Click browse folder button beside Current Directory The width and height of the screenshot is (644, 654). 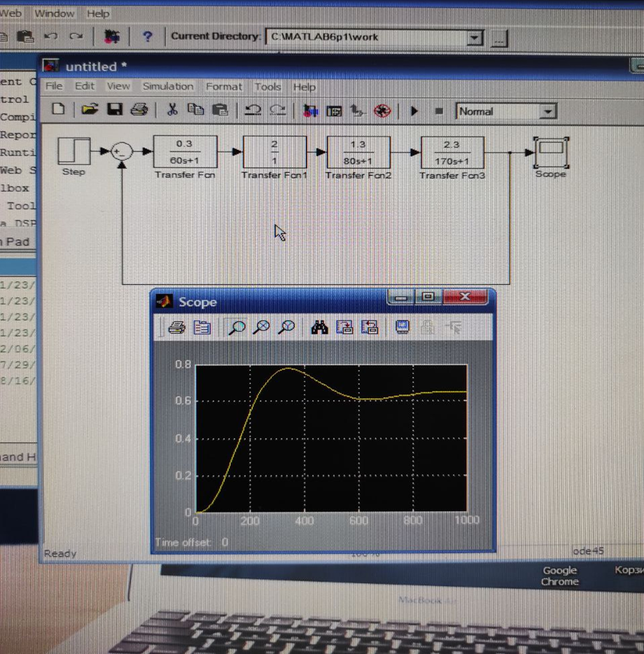pyautogui.click(x=499, y=39)
